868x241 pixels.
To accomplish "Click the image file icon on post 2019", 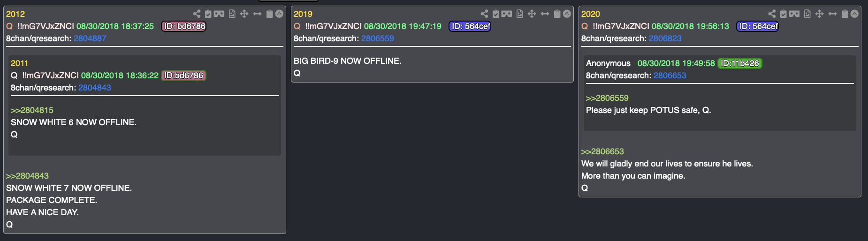I will 520,14.
